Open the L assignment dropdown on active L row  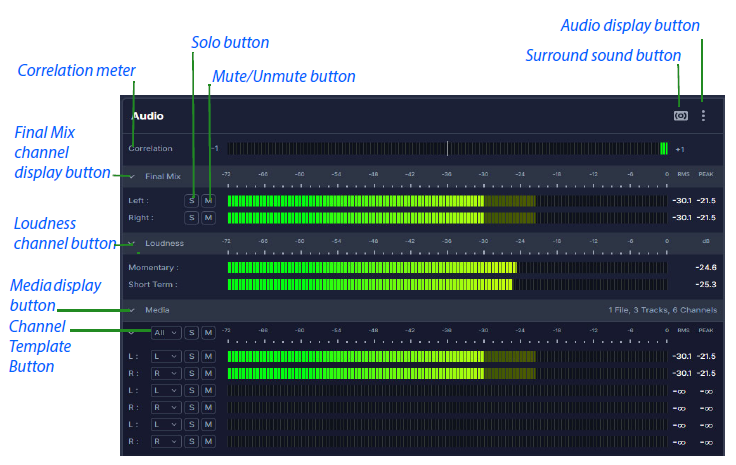pos(166,357)
